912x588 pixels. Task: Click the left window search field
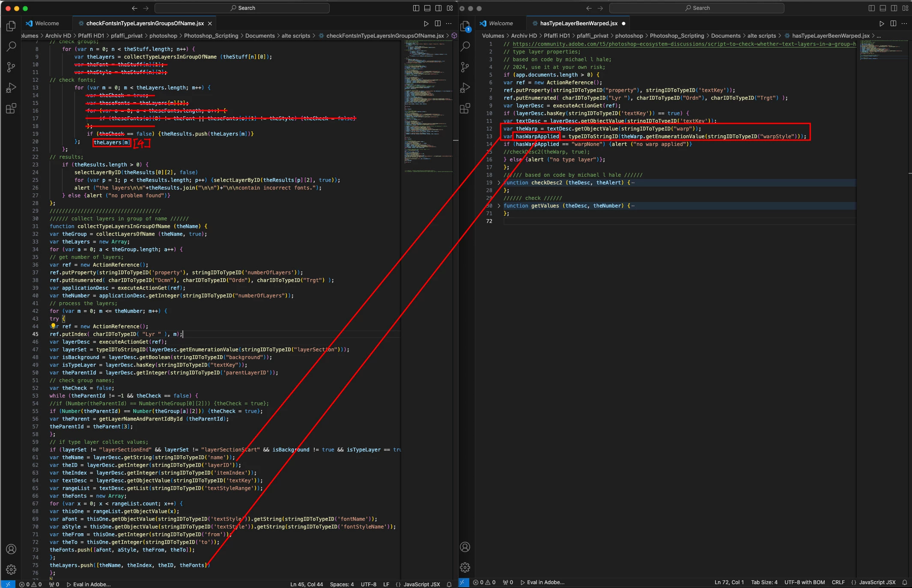pos(242,8)
